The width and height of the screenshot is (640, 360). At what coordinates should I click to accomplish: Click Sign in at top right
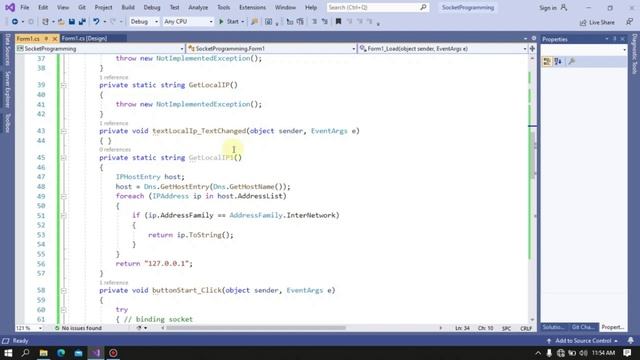(553, 7)
